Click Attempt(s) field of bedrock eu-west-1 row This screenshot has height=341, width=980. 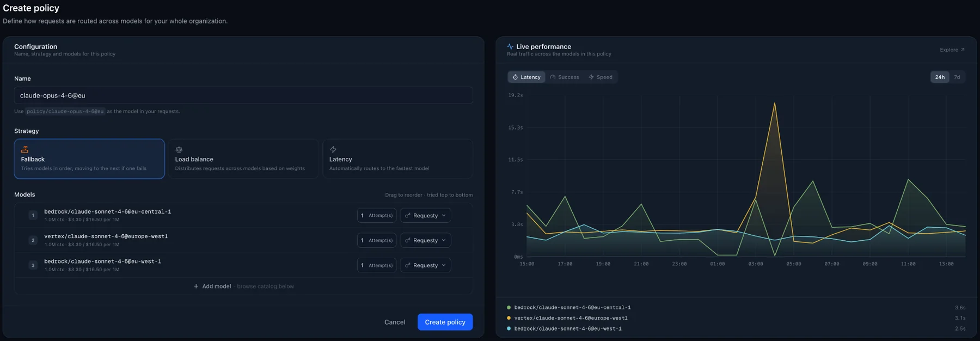click(377, 265)
